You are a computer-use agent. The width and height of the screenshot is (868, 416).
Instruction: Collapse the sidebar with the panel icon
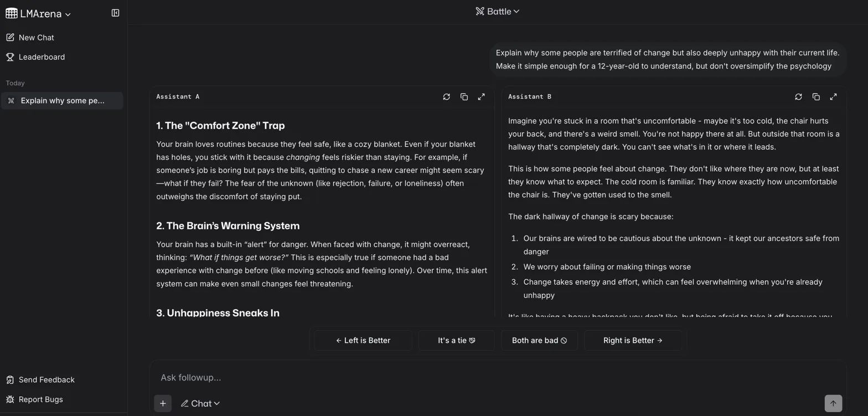115,13
